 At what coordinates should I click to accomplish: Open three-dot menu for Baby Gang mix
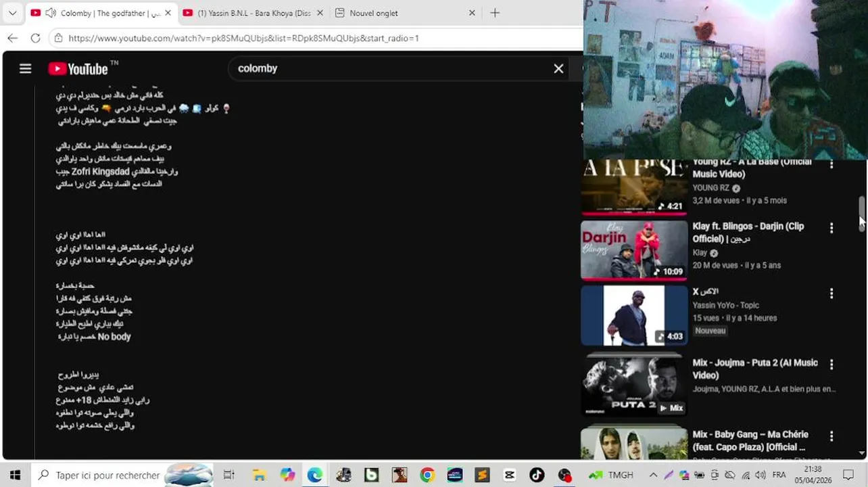pos(831,436)
